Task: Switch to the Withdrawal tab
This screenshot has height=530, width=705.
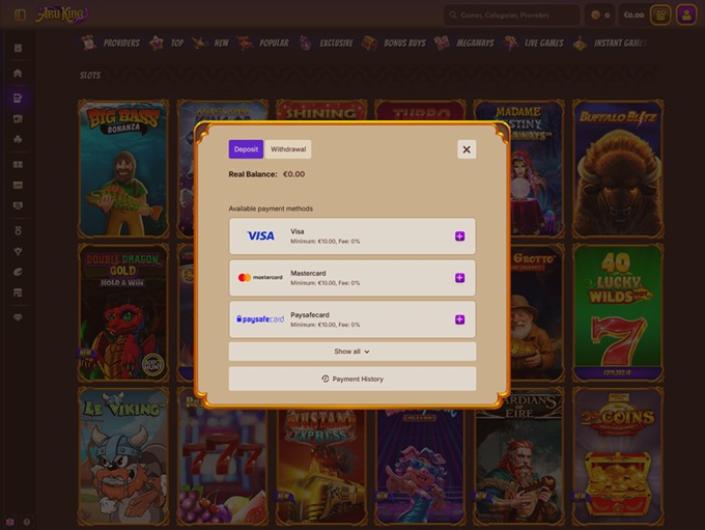Action: point(289,149)
